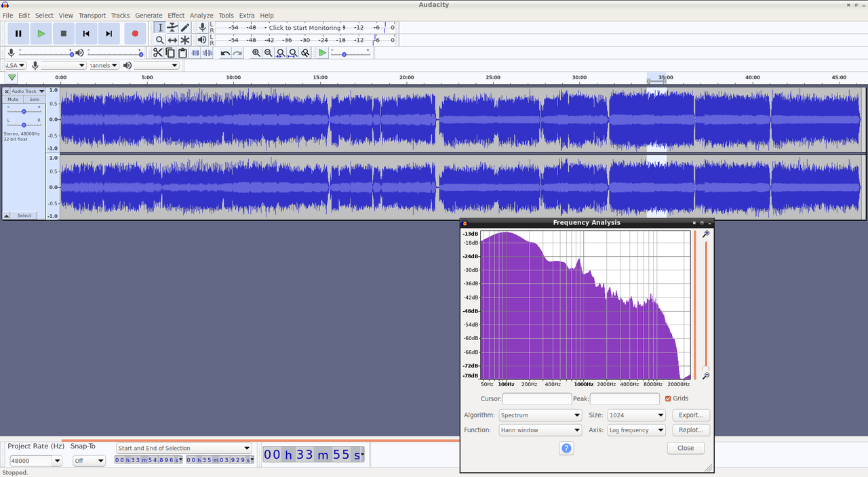The height and width of the screenshot is (477, 868).
Task: Click Fit selection to width icon
Action: point(281,53)
